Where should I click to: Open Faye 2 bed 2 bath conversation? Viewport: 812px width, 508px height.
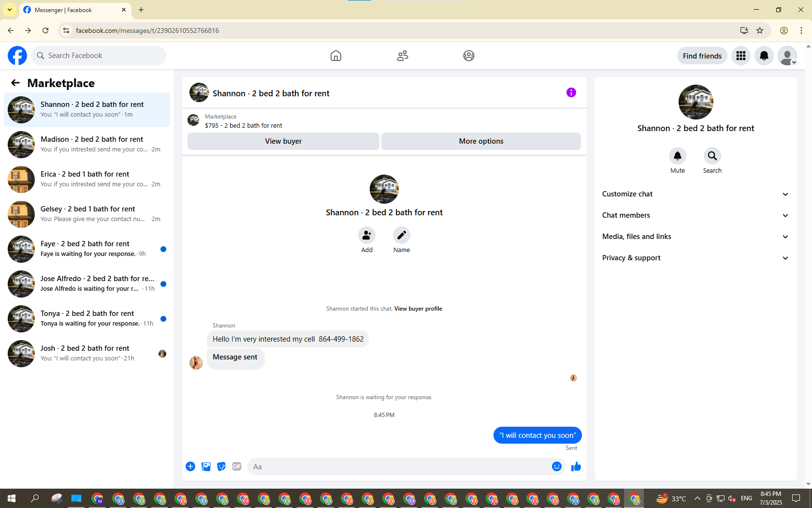(x=87, y=249)
